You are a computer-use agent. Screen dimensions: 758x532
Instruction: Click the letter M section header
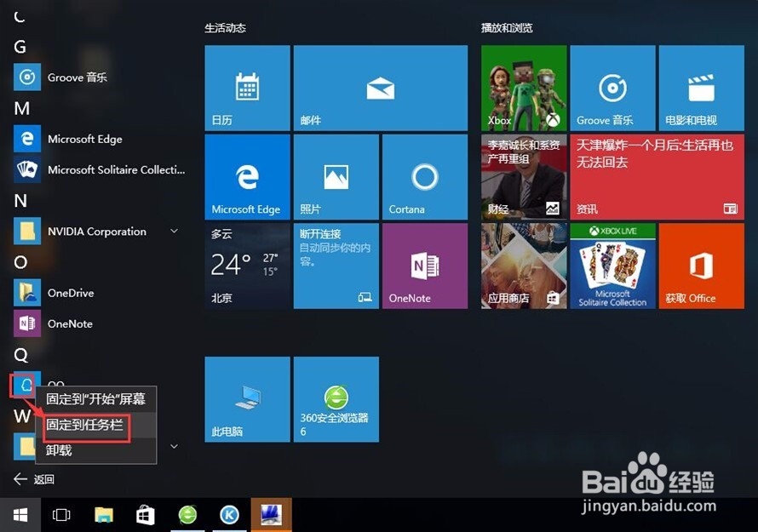22,108
